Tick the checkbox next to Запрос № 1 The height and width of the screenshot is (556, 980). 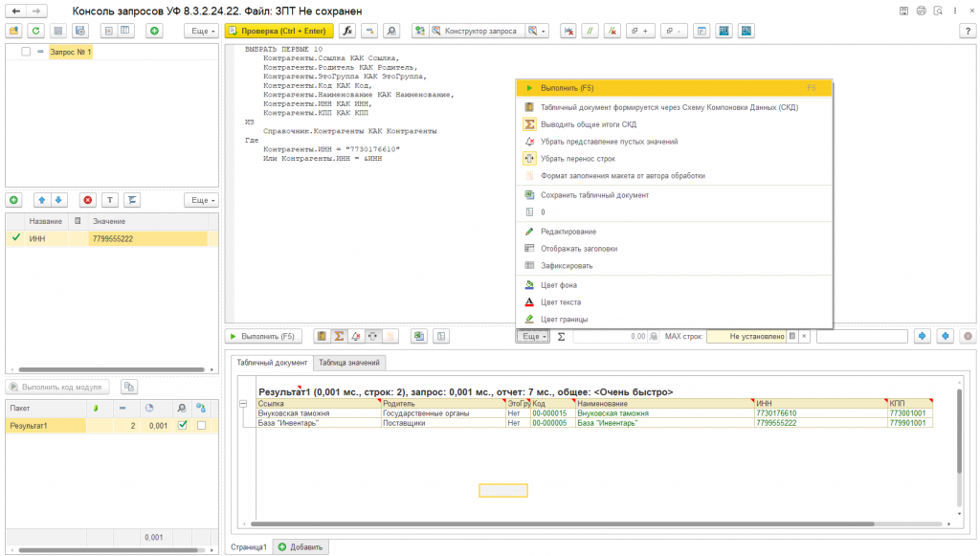pos(26,52)
